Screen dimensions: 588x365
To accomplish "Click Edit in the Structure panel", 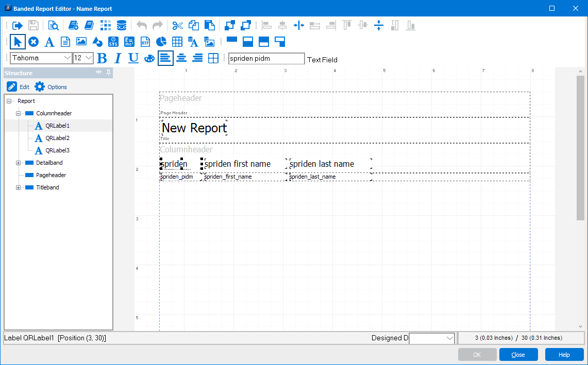I will pyautogui.click(x=18, y=86).
